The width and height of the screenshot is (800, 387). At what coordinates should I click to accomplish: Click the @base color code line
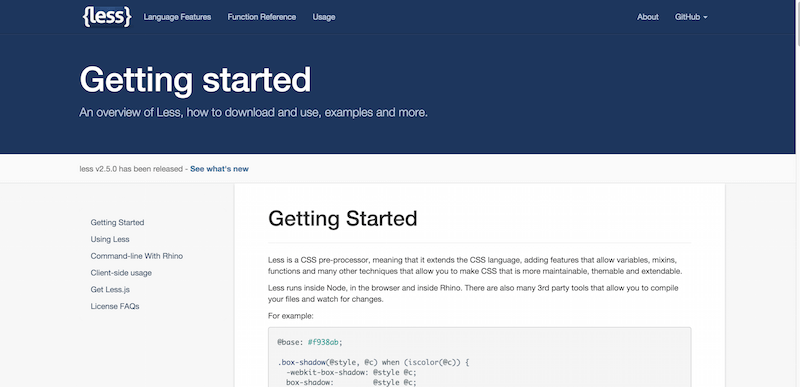[310, 342]
